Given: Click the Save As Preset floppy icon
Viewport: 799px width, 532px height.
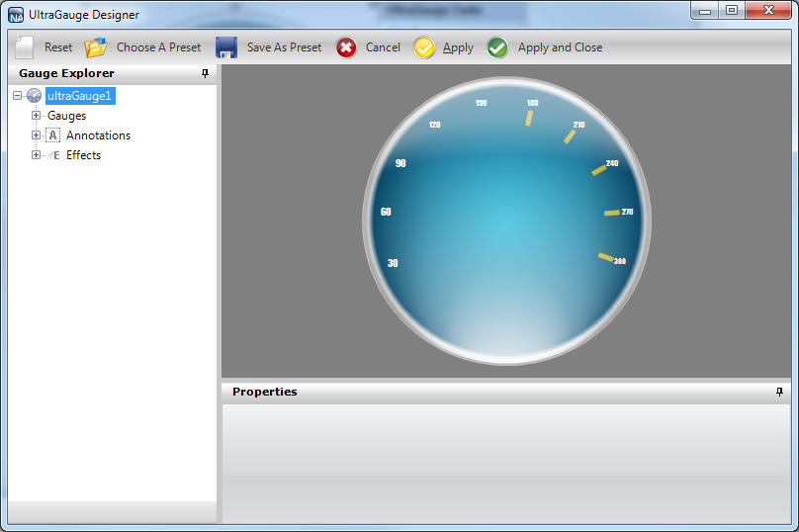Looking at the screenshot, I should (x=226, y=47).
